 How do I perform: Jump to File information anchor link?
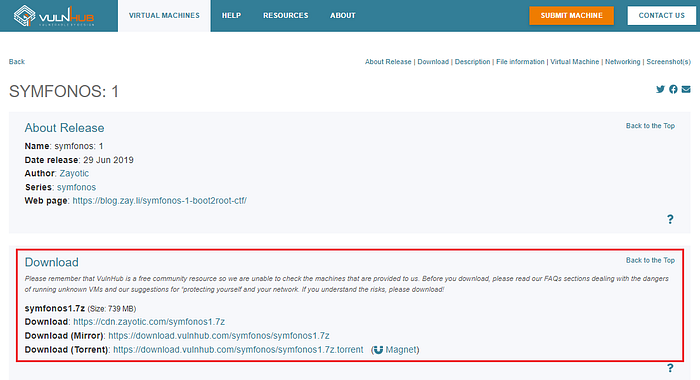point(520,62)
